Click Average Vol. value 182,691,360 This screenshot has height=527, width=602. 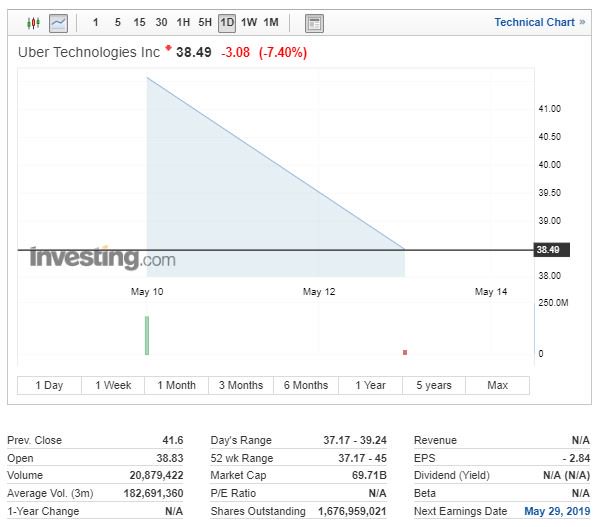click(x=153, y=493)
